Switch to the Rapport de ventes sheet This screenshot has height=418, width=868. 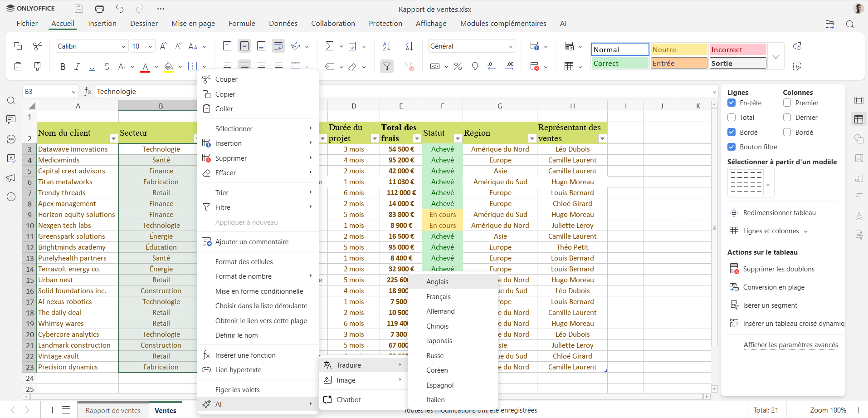[113, 410]
